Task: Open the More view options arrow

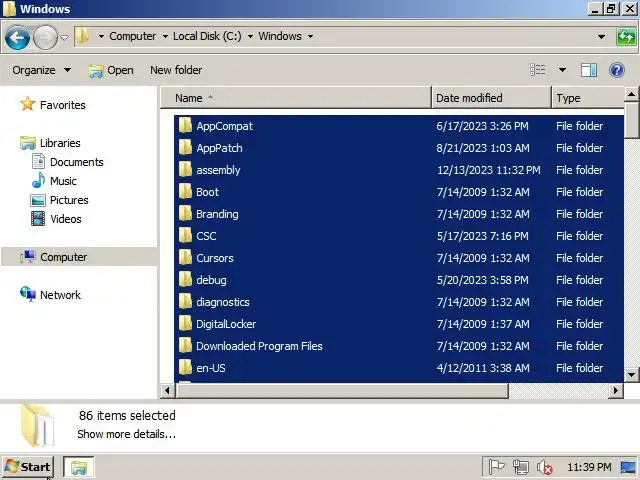Action: [562, 70]
